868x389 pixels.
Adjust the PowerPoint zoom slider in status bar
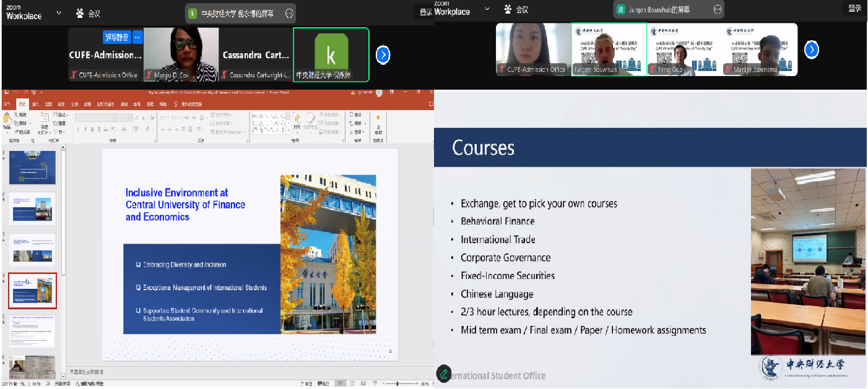tap(396, 384)
